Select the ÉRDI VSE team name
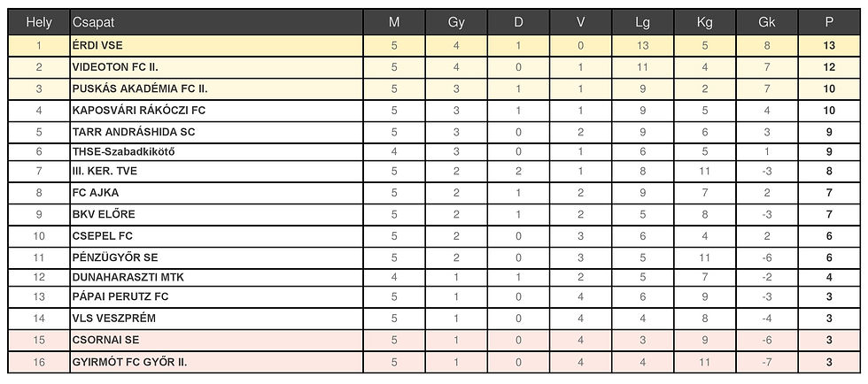868x384 pixels. click(98, 45)
